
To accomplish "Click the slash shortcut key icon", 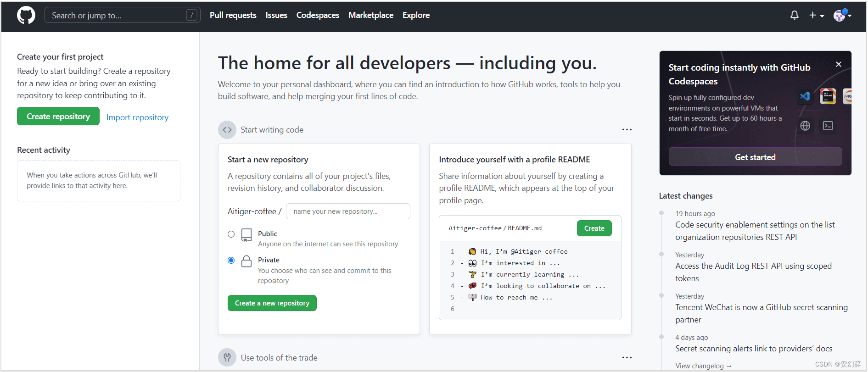I will coord(192,15).
